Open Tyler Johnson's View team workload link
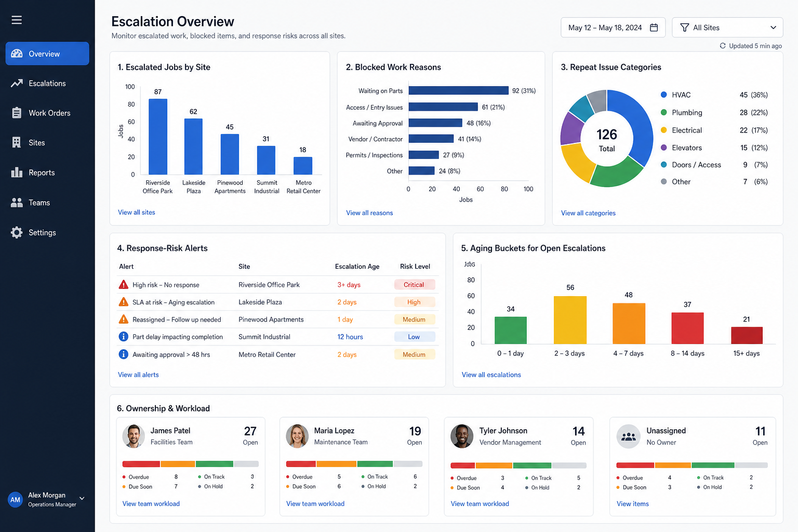Viewport: 798px width, 532px height. 480,503
